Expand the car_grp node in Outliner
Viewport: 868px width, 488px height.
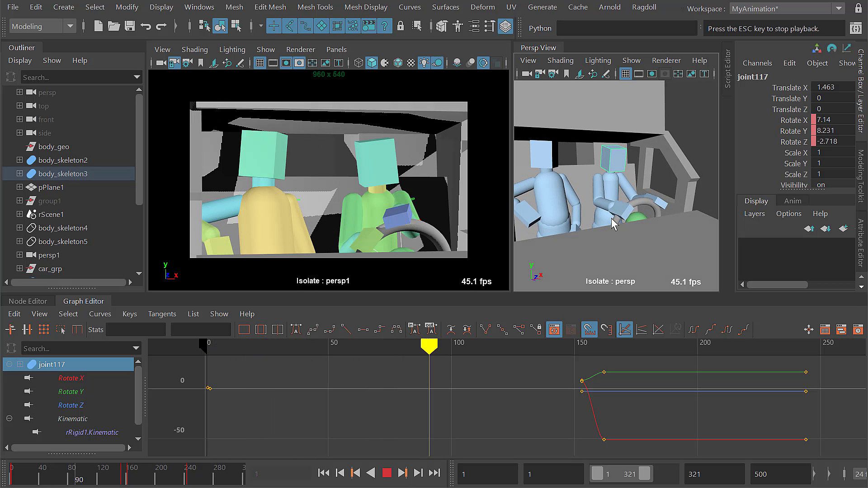tap(19, 268)
